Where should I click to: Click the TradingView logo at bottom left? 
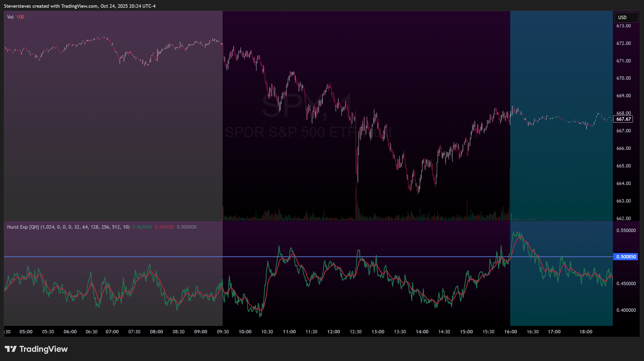tap(36, 349)
